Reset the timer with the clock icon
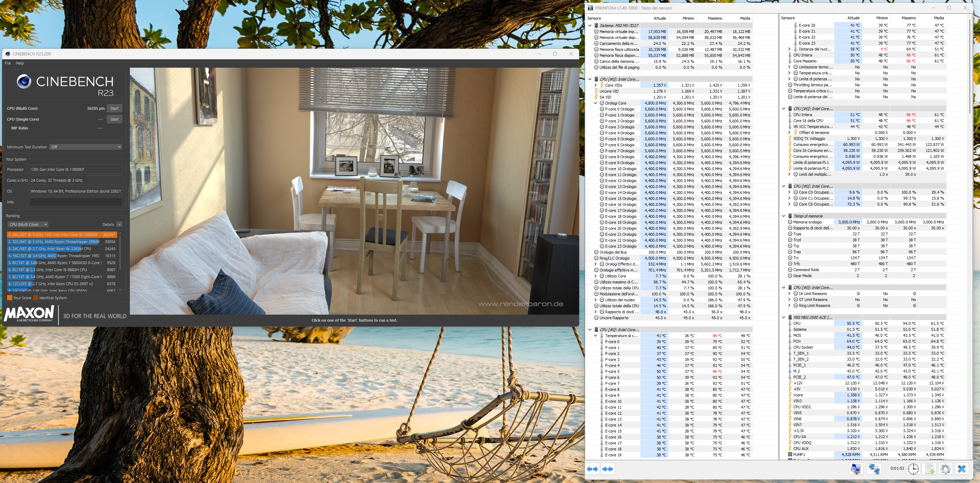This screenshot has height=483, width=980. click(913, 469)
